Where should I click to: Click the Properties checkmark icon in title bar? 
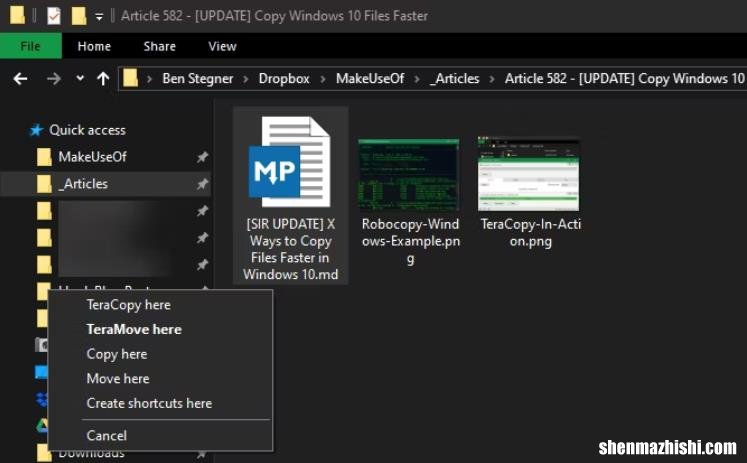pos(54,16)
